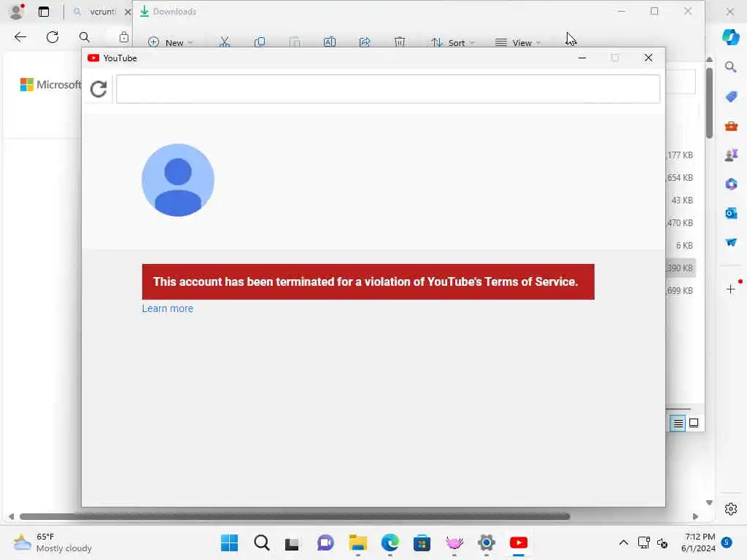This screenshot has width=747, height=560.
Task: Rename selected item in Downloads window
Action: click(x=330, y=42)
